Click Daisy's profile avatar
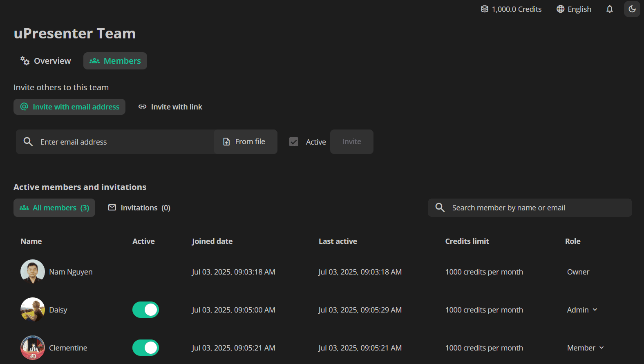 click(33, 310)
